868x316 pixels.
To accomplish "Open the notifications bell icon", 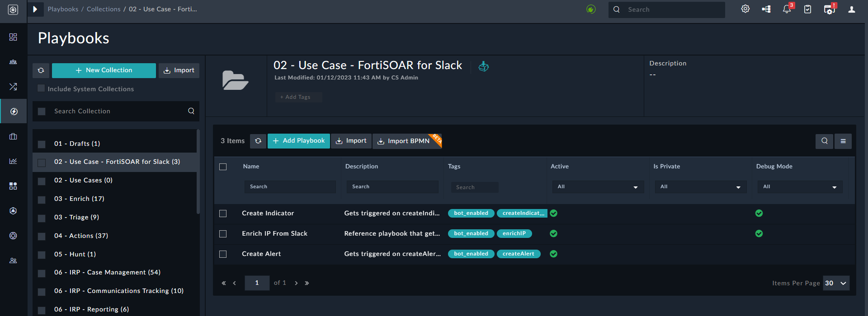I will coord(787,9).
